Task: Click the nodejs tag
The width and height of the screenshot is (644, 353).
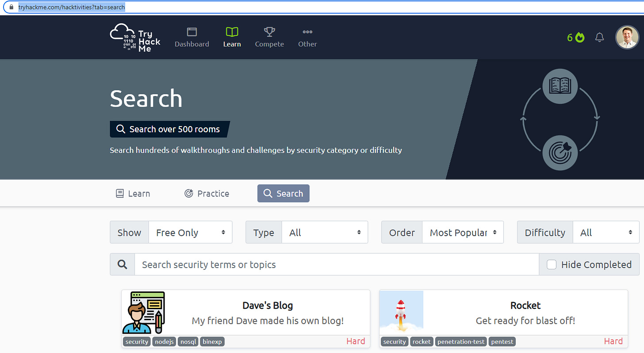Action: pyautogui.click(x=165, y=341)
